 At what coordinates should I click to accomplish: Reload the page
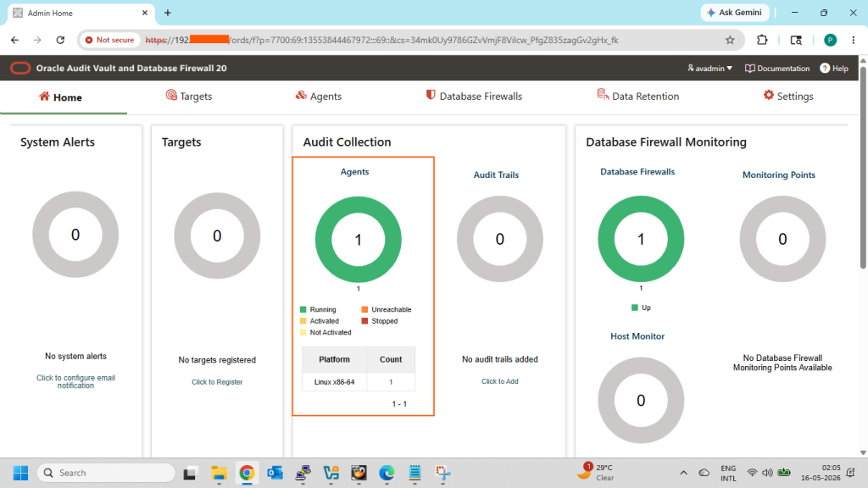pos(60,40)
